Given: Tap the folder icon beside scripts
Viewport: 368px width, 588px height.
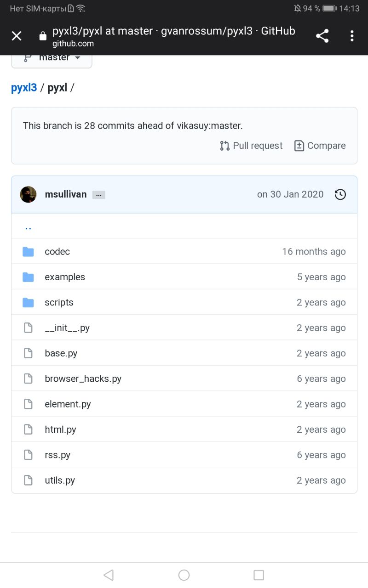Looking at the screenshot, I should click(28, 302).
